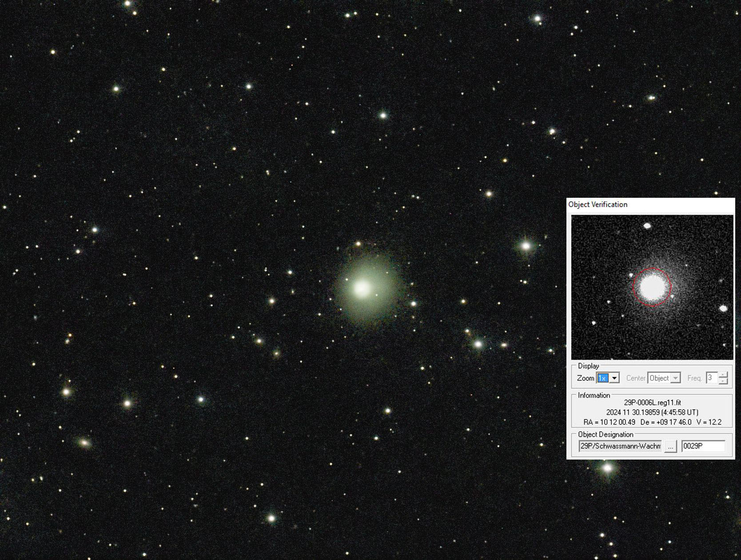Click the date text 2024 11 30.19859

pos(632,412)
